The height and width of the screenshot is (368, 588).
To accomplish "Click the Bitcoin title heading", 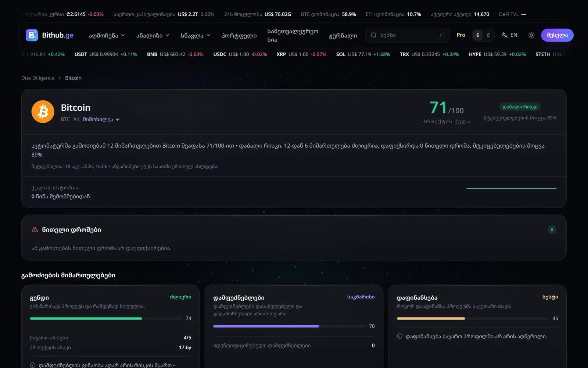I will (x=76, y=107).
